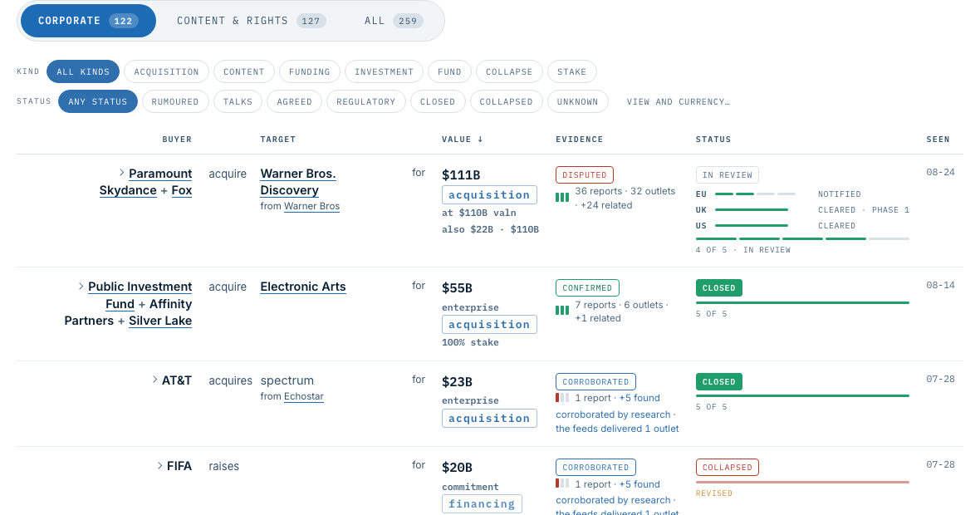This screenshot has height=515, width=980.
Task: Filter kind by Funding
Action: (310, 71)
